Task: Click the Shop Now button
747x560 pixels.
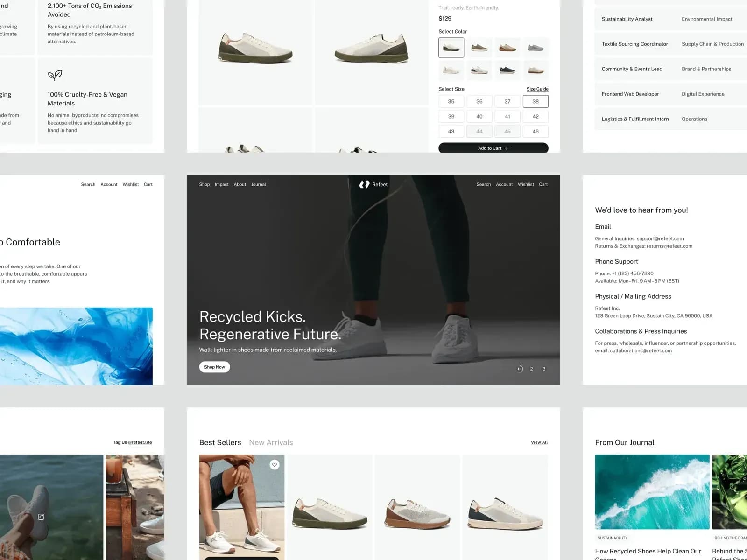Action: [214, 367]
